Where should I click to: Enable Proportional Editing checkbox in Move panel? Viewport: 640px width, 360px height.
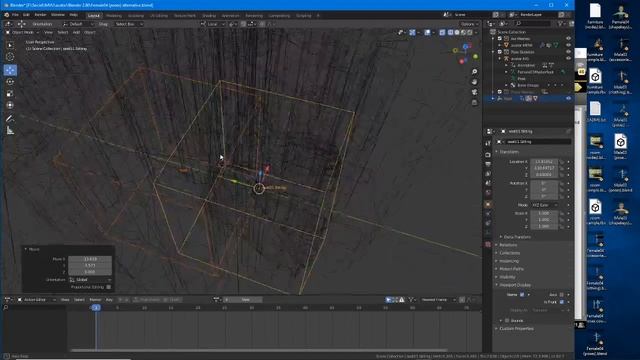pos(109,287)
